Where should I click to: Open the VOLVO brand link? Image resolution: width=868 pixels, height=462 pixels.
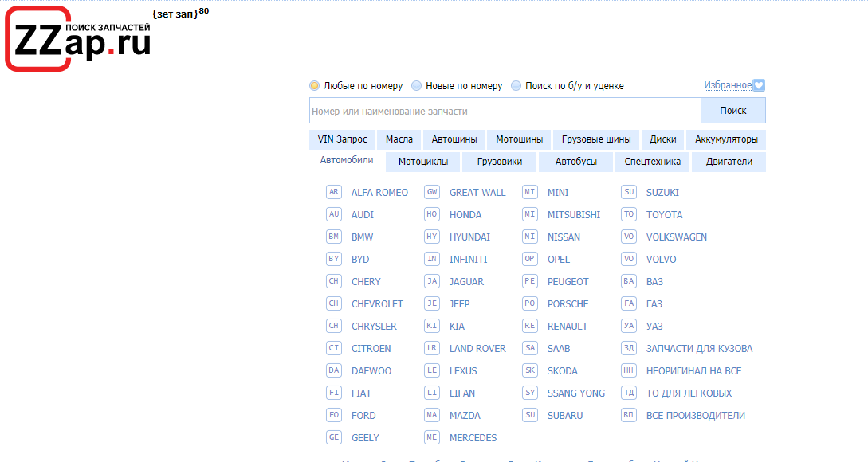click(661, 260)
